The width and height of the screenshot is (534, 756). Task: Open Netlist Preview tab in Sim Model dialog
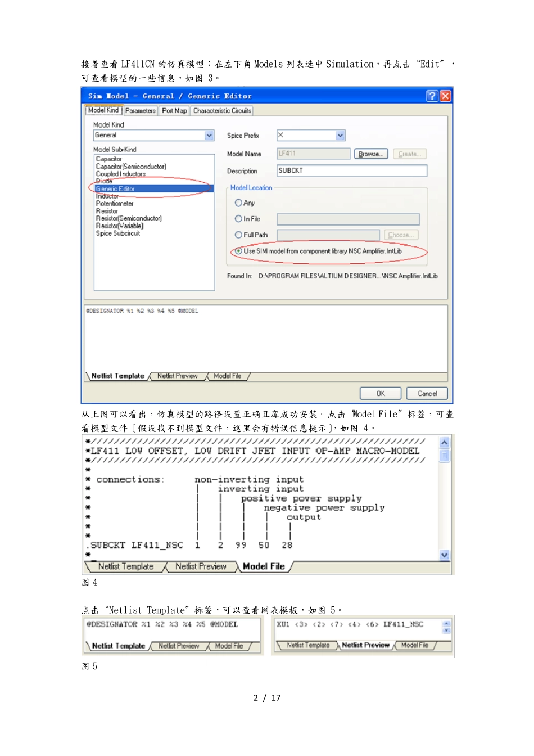point(178,376)
